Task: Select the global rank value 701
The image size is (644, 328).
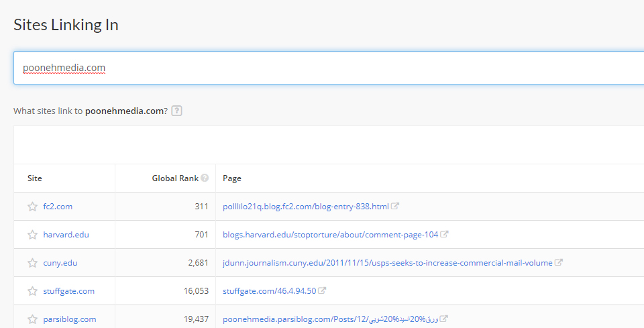Action: 201,235
